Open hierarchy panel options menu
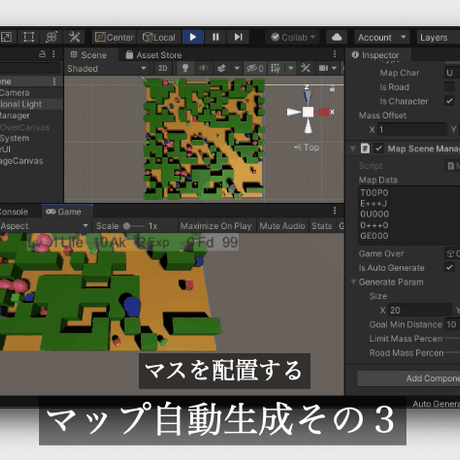 pyautogui.click(x=54, y=54)
